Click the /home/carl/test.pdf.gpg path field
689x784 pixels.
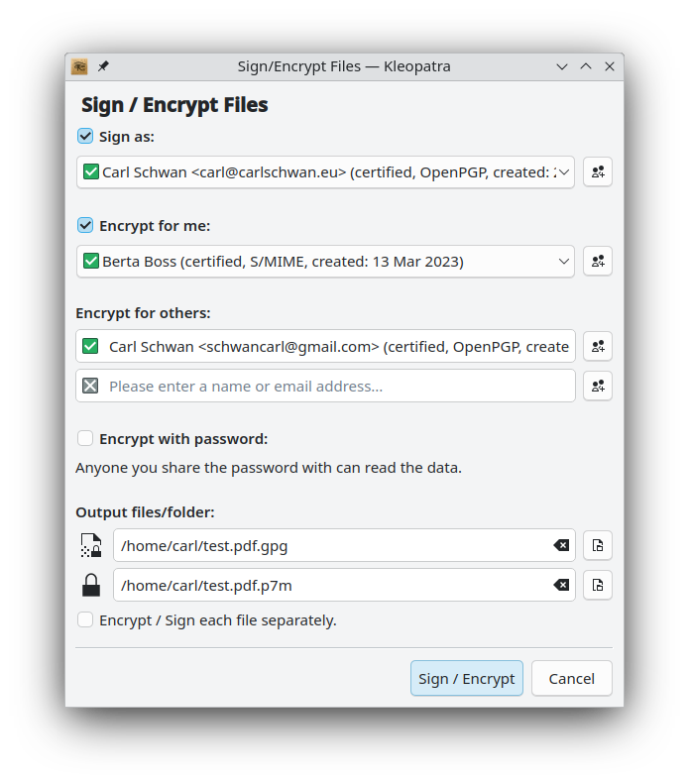(x=344, y=545)
